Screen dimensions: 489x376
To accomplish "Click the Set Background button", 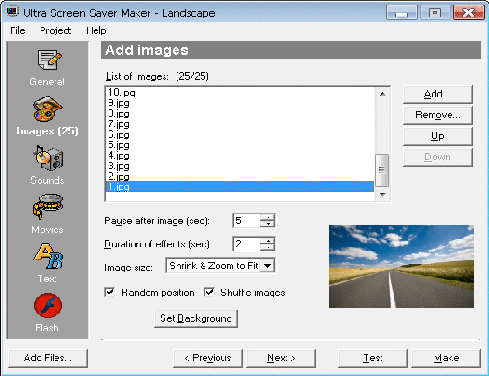I will [196, 319].
